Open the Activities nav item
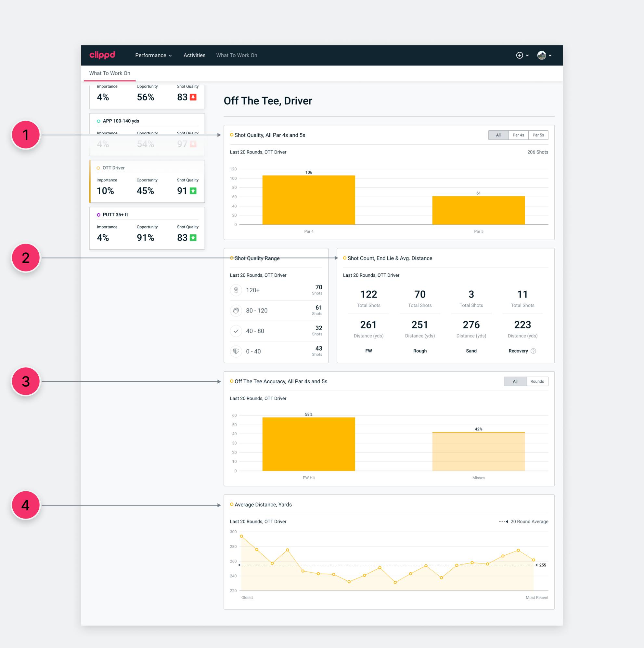The height and width of the screenshot is (648, 644). point(194,55)
